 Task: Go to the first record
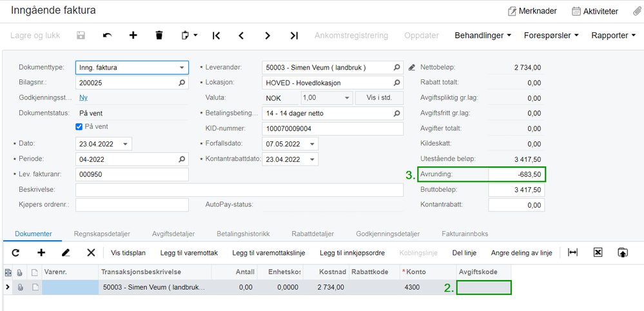[x=216, y=35]
